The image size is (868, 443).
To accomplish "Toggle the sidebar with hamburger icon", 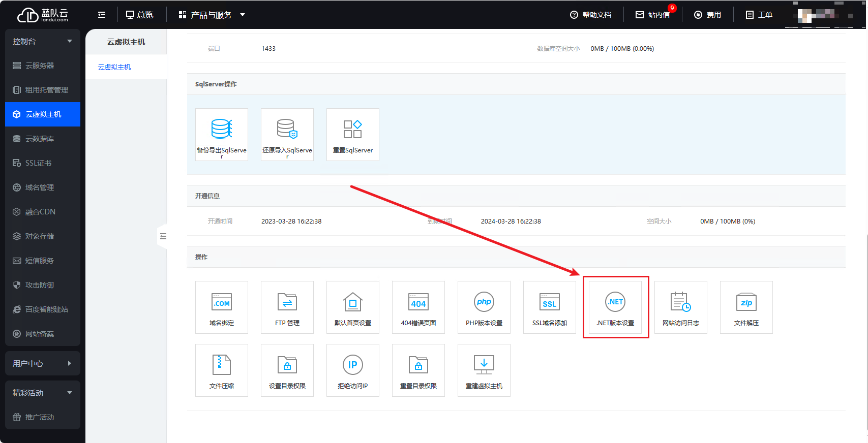I will [x=102, y=15].
